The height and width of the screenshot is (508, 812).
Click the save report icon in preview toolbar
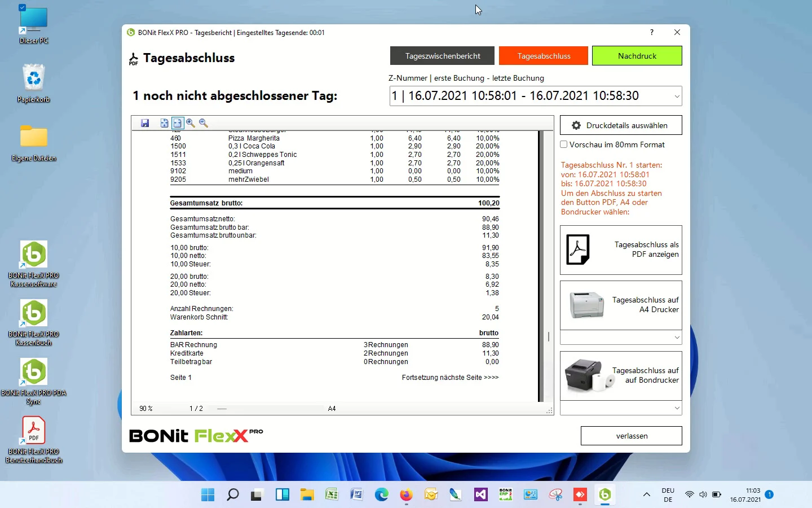point(145,123)
